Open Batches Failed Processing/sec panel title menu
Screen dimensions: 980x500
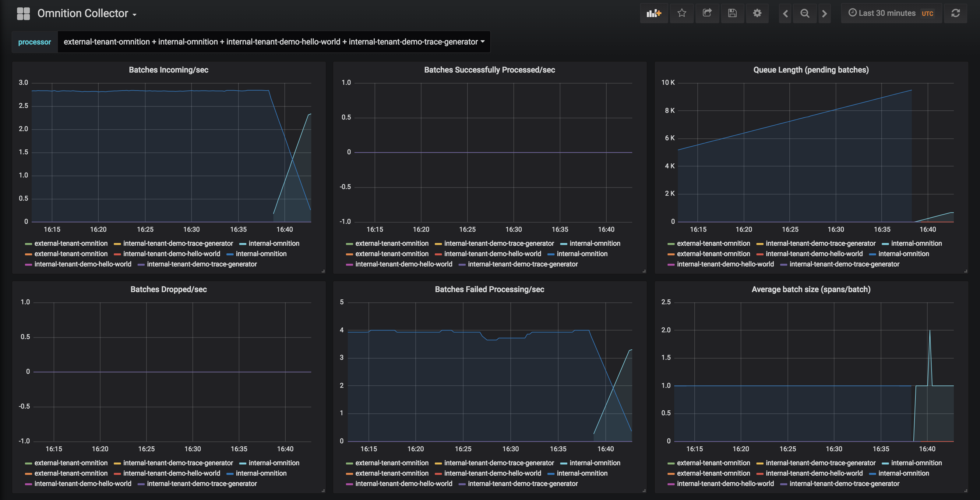click(489, 289)
